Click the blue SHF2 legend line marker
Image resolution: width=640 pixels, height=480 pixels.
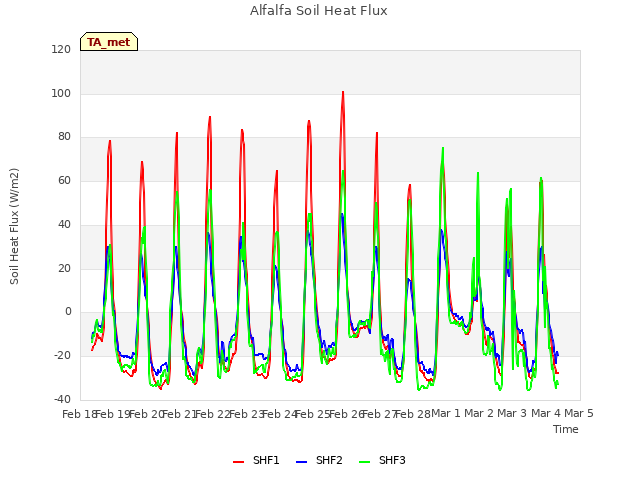(301, 462)
